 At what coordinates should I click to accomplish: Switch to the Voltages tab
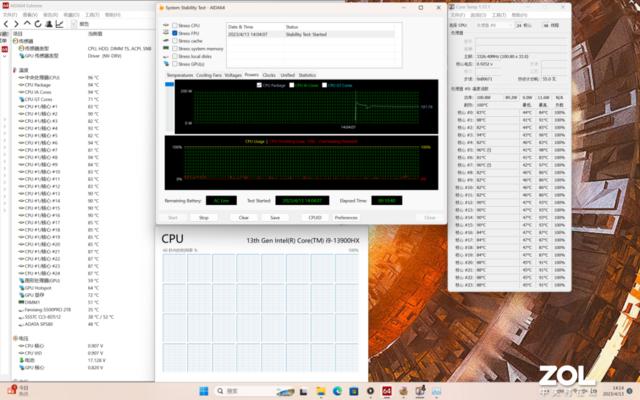coord(233,75)
